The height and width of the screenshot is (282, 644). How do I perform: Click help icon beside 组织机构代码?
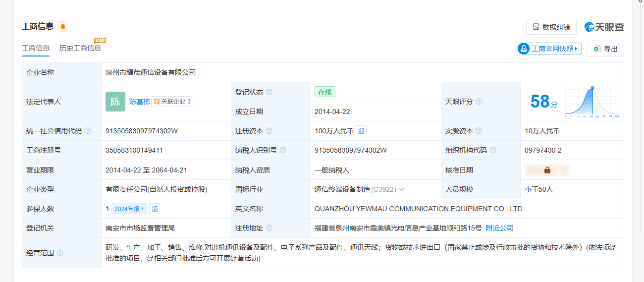coord(493,150)
